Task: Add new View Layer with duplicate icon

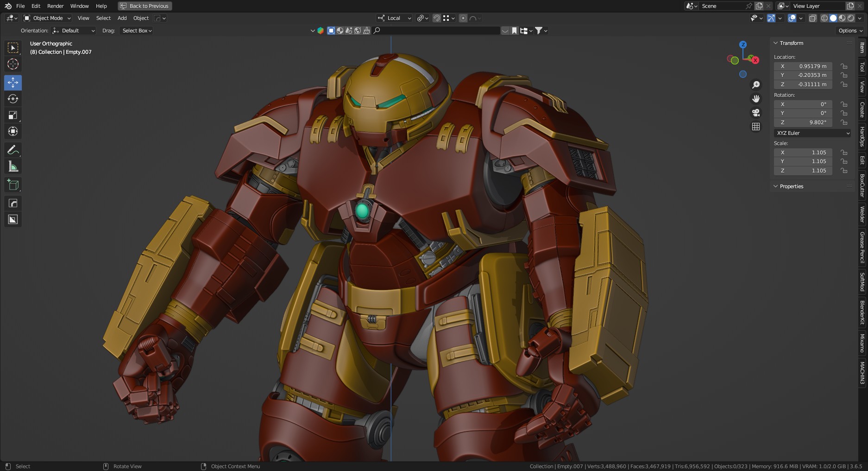Action: click(850, 6)
